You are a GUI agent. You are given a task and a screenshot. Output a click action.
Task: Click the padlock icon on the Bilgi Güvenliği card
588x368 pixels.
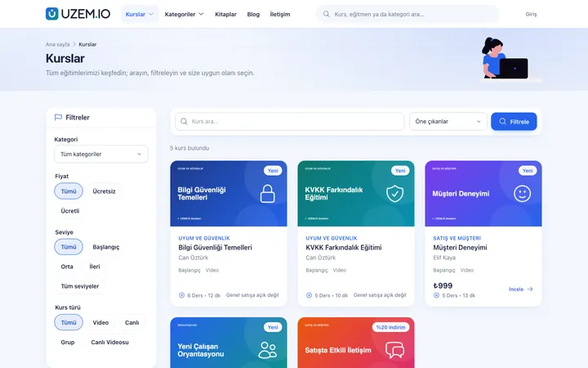(x=267, y=193)
